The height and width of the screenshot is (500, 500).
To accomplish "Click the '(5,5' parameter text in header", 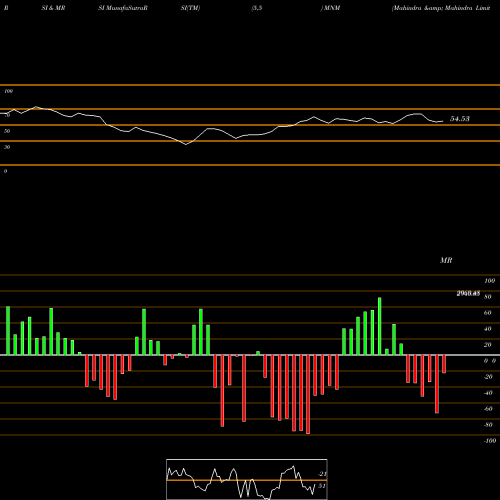I will pos(257,8).
